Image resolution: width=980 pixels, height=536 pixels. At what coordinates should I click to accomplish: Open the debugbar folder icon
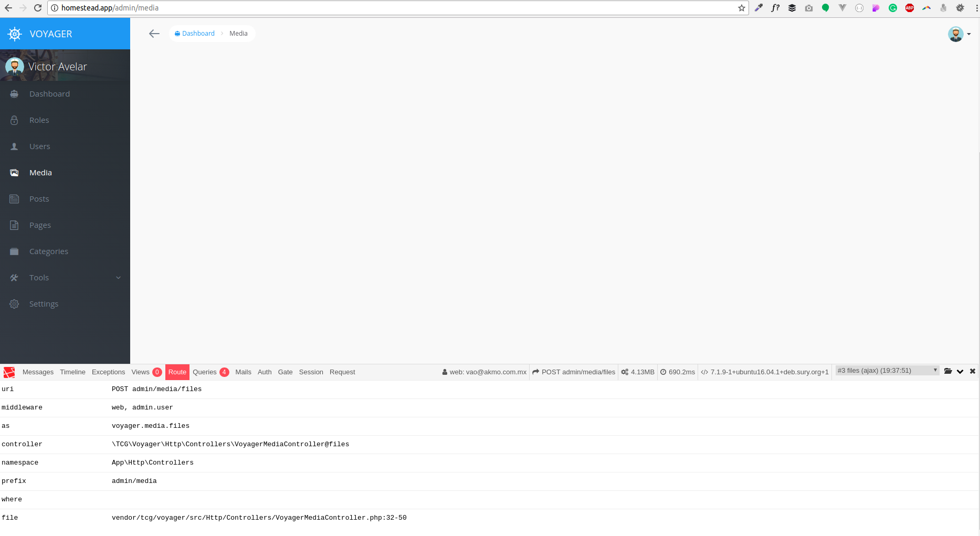click(x=948, y=371)
